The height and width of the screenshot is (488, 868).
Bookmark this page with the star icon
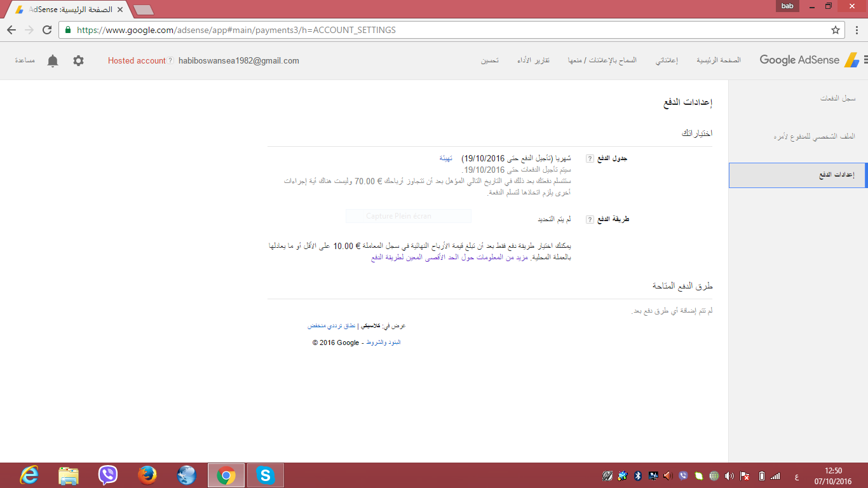tap(836, 30)
